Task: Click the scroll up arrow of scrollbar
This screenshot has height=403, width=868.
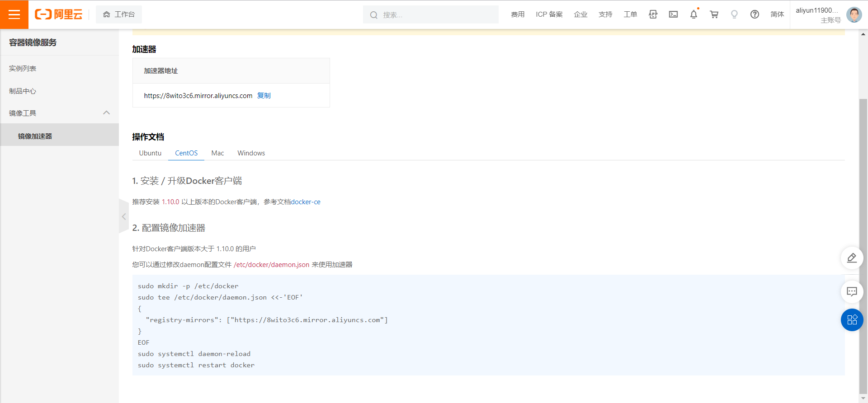Action: [x=863, y=34]
